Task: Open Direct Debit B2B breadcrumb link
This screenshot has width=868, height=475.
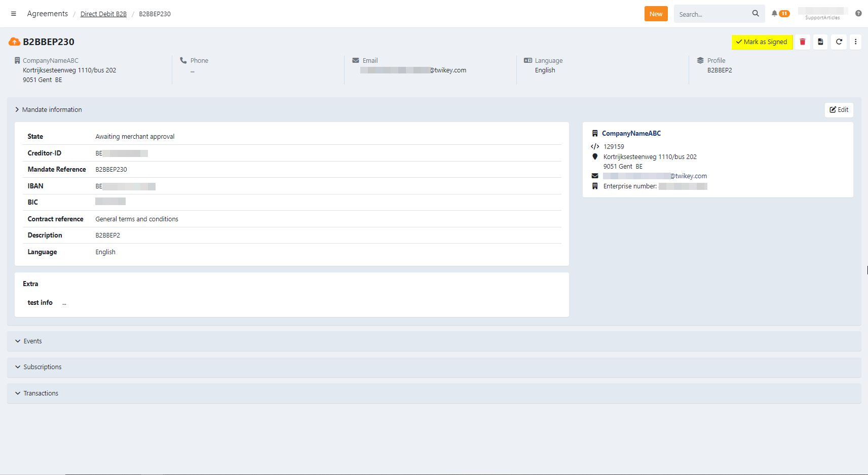Action: [103, 14]
